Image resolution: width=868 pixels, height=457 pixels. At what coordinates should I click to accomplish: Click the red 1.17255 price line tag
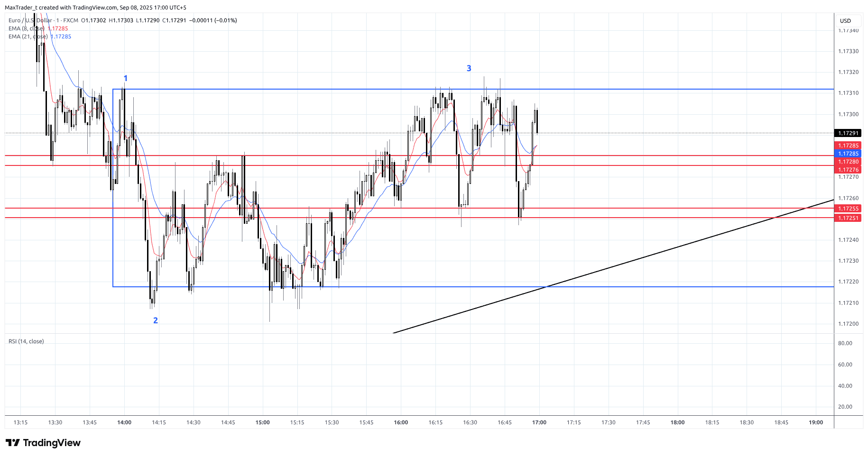[x=848, y=209]
